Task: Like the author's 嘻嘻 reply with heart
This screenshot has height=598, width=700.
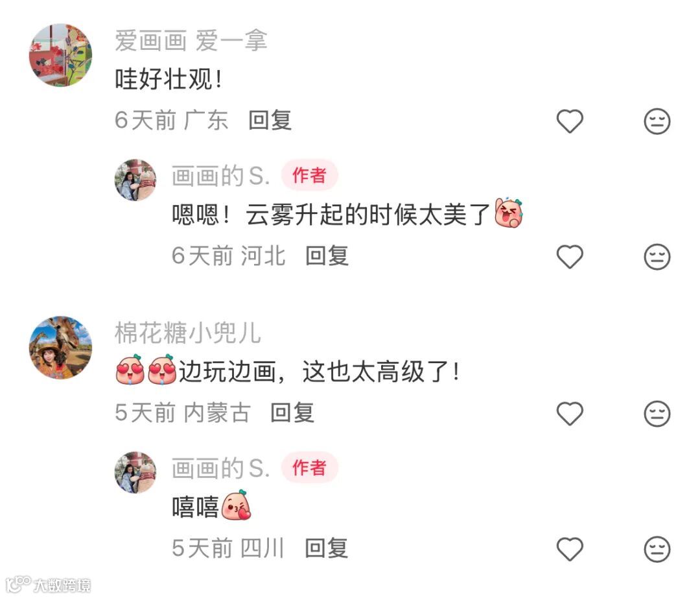Action: pyautogui.click(x=570, y=549)
